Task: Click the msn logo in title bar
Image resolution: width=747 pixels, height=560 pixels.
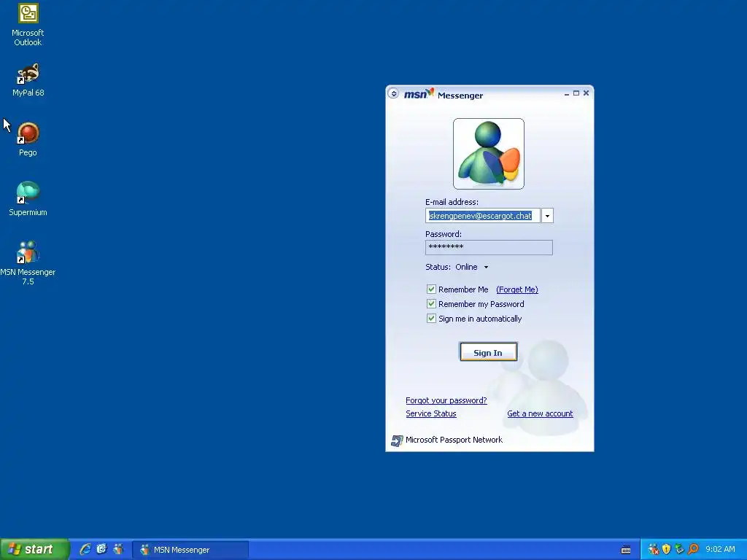Action: pyautogui.click(x=419, y=94)
